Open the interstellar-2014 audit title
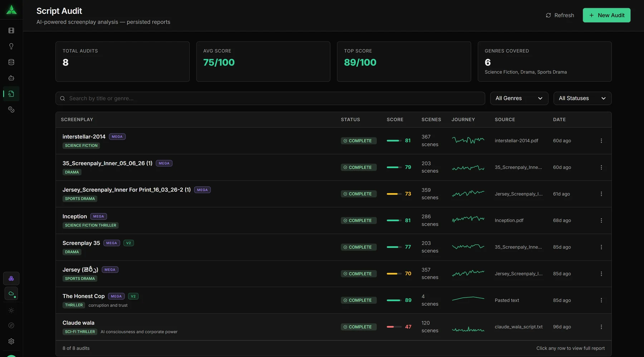This screenshot has height=357, width=644. pyautogui.click(x=84, y=137)
